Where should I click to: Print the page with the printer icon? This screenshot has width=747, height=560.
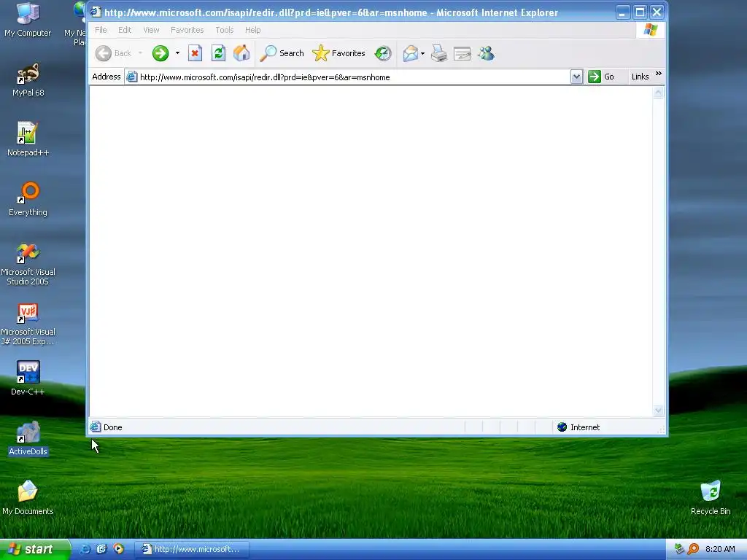pyautogui.click(x=438, y=53)
